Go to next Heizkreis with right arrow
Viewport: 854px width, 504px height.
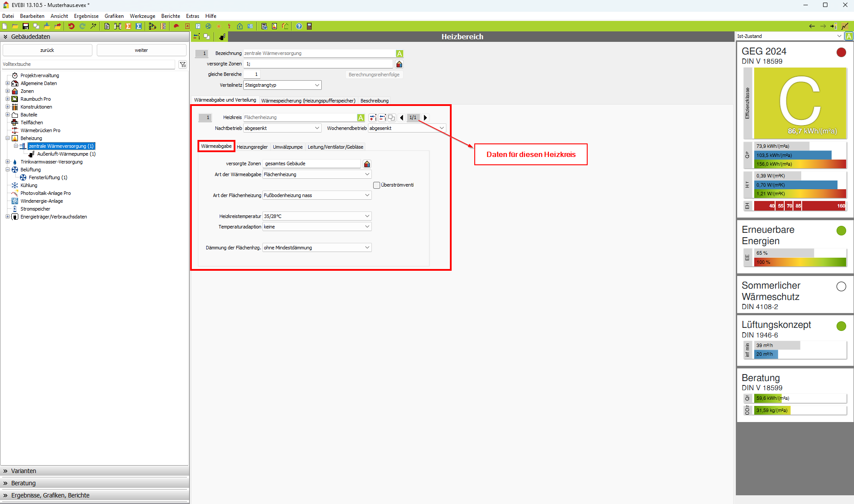click(425, 117)
